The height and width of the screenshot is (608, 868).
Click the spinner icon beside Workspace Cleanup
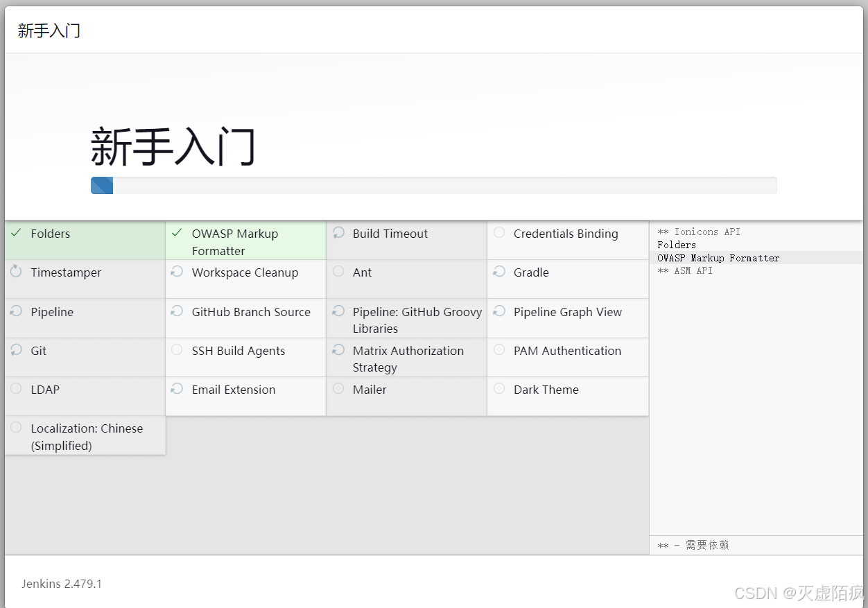177,271
